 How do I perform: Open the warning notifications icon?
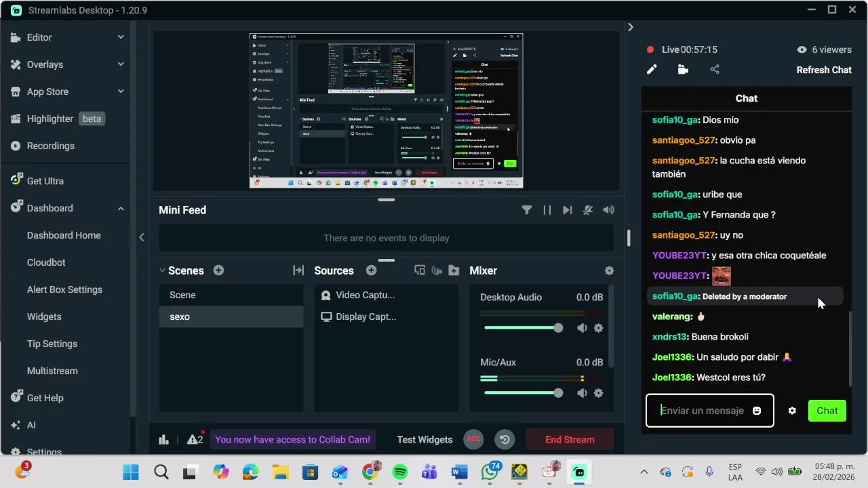coord(195,439)
